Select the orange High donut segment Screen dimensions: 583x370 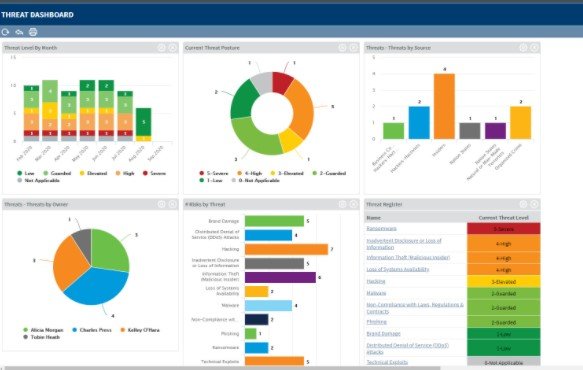pos(303,109)
